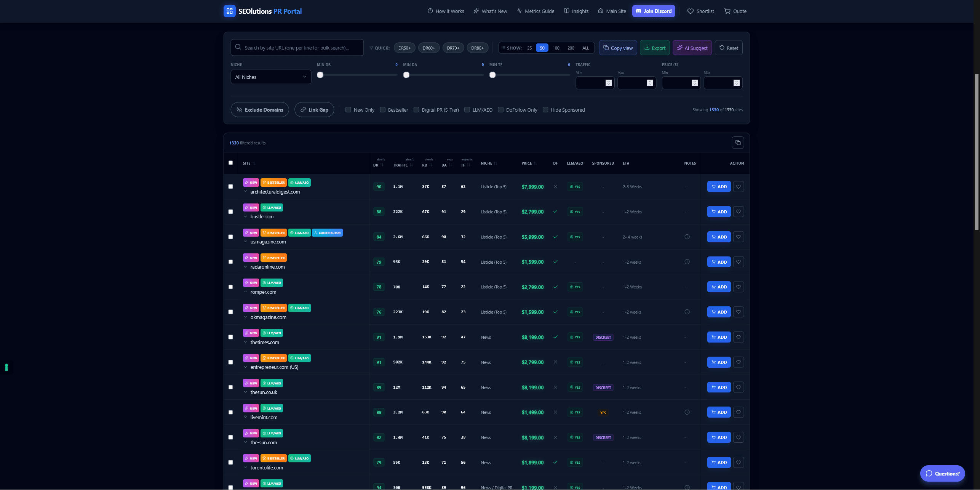Click the MIN DA slider handle
Screen dimensions: 980x490
(406, 75)
